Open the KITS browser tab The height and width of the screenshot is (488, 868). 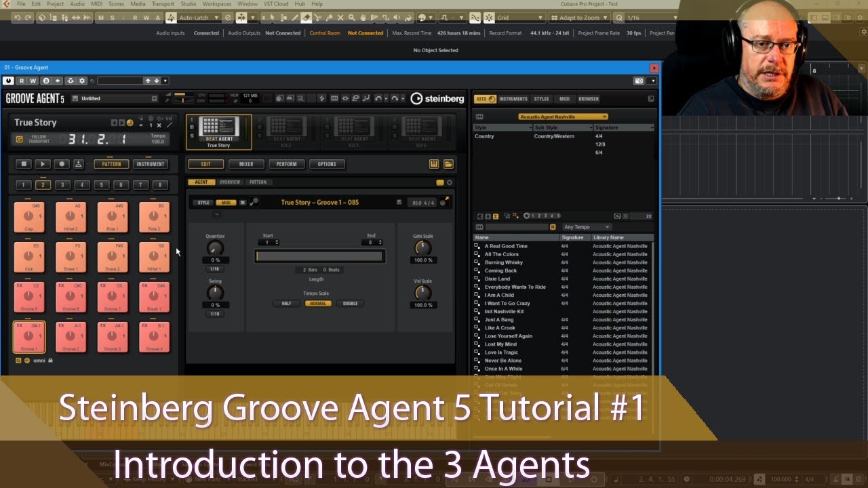485,99
